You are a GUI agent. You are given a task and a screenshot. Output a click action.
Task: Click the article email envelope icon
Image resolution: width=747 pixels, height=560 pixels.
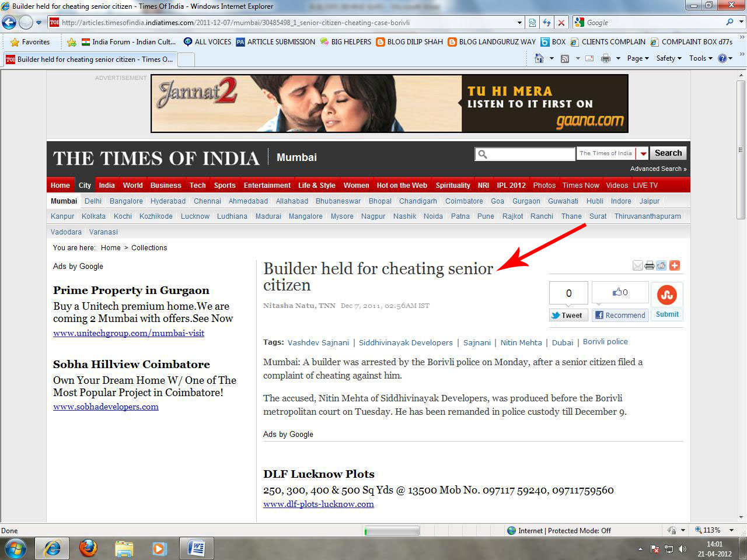pos(638,266)
